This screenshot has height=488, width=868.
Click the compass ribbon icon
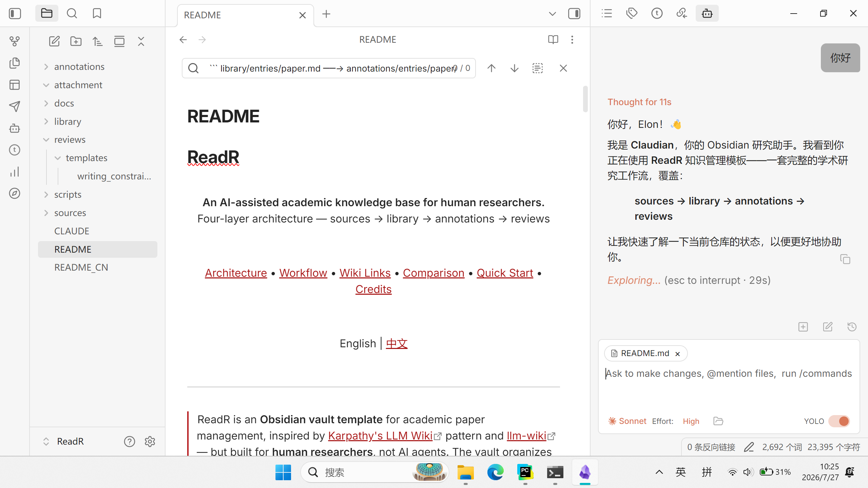pyautogui.click(x=15, y=194)
